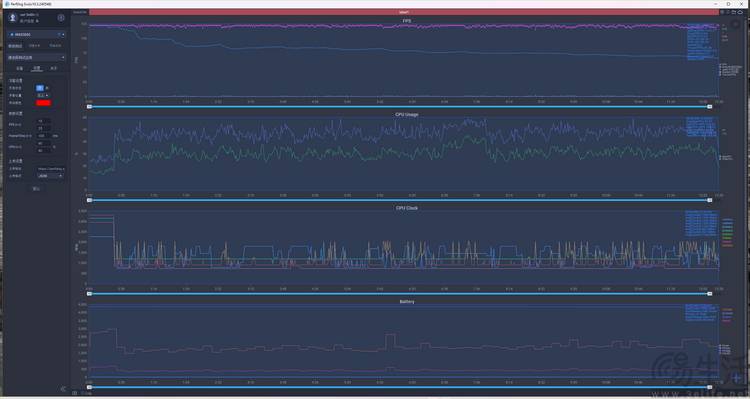Click the CPU Clock chart title
This screenshot has width=750, height=399.
(407, 208)
